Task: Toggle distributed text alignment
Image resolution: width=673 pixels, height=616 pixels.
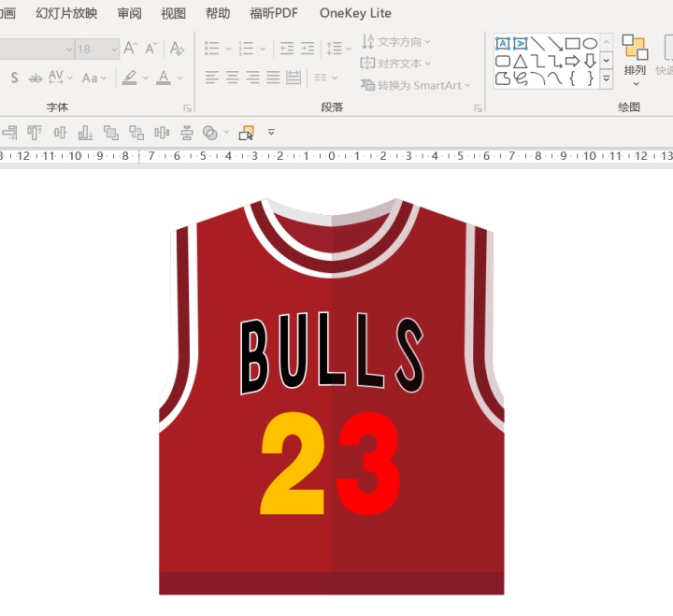Action: pos(294,78)
